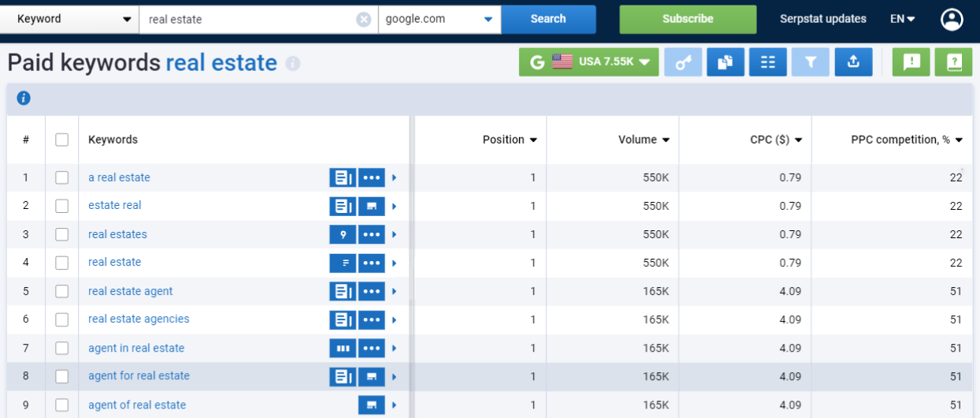Viewport: 980px width, 418px height.
Task: Check the box for row 4 'real estate'
Action: [x=61, y=263]
